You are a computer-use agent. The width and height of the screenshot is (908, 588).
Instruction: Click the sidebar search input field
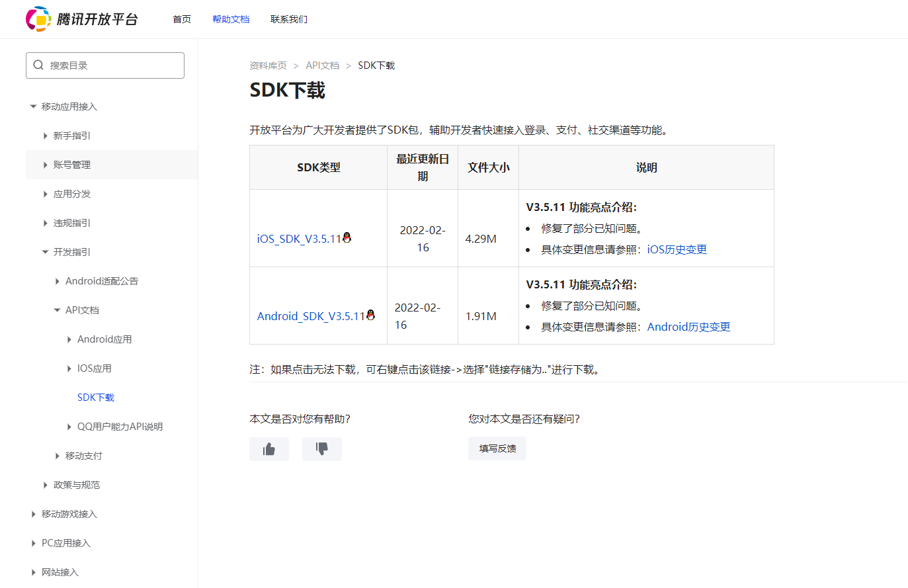(106, 65)
